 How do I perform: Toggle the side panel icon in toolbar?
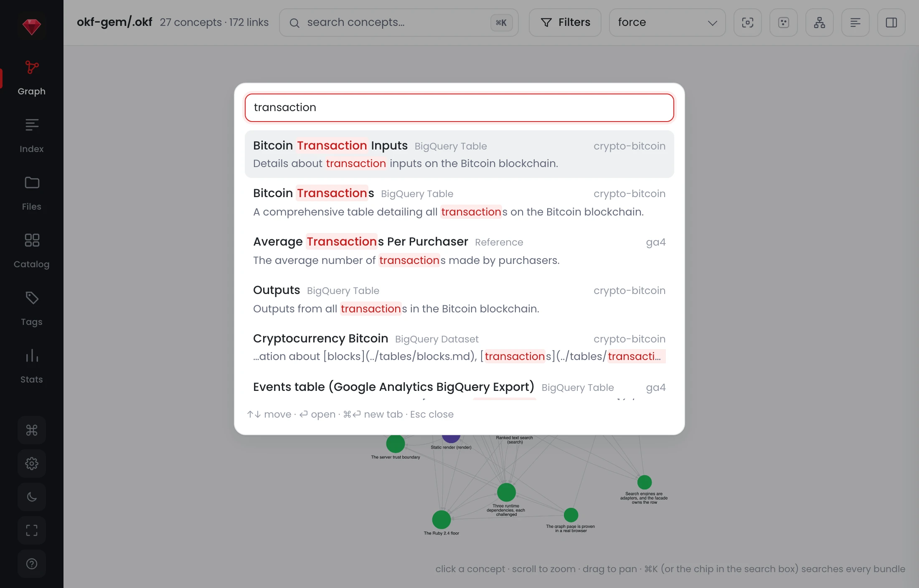(891, 23)
